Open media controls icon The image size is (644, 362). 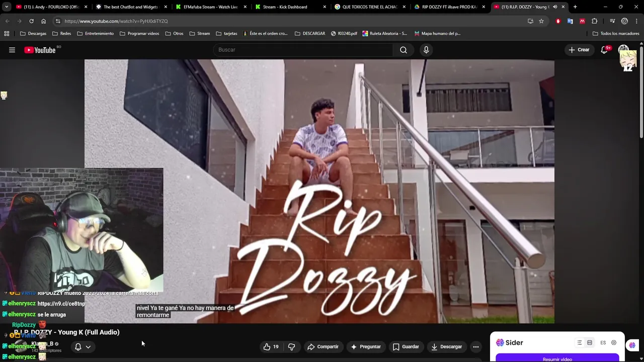click(x=612, y=21)
